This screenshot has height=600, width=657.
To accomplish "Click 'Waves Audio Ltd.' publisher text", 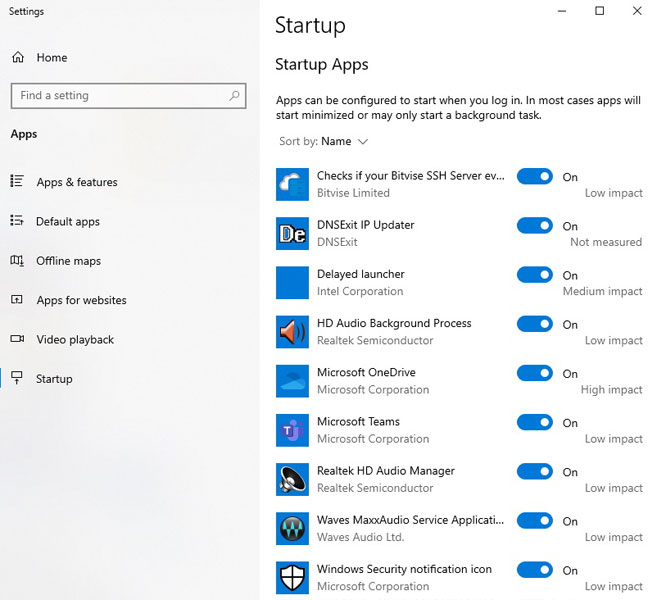I will 360,537.
